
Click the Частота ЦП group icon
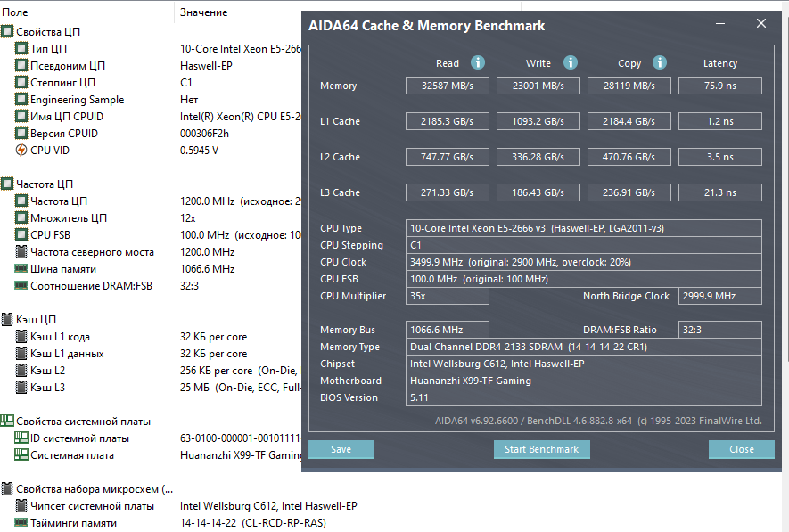click(7, 184)
